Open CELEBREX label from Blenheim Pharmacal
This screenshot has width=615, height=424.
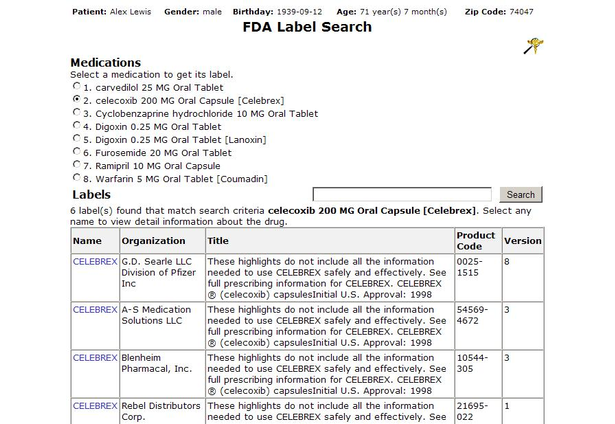95,358
